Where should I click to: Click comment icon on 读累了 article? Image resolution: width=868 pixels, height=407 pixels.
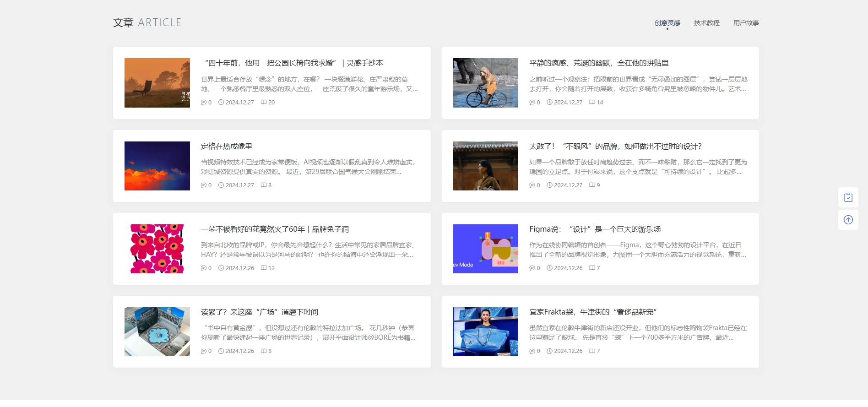click(x=204, y=351)
